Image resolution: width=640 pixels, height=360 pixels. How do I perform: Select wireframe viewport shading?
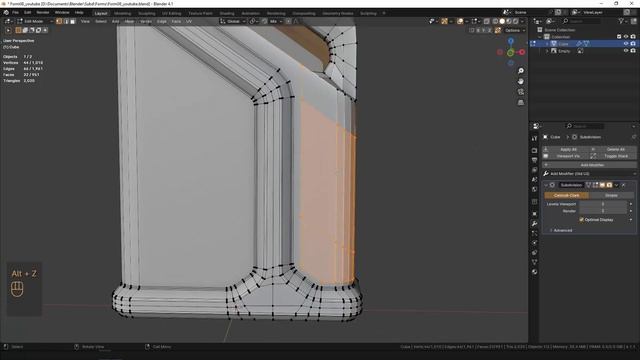tap(496, 21)
